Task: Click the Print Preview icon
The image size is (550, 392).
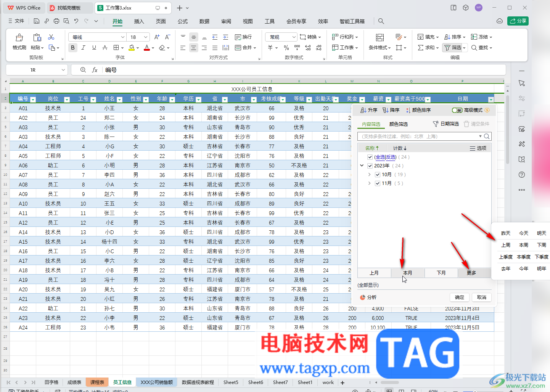Action: click(x=66, y=21)
